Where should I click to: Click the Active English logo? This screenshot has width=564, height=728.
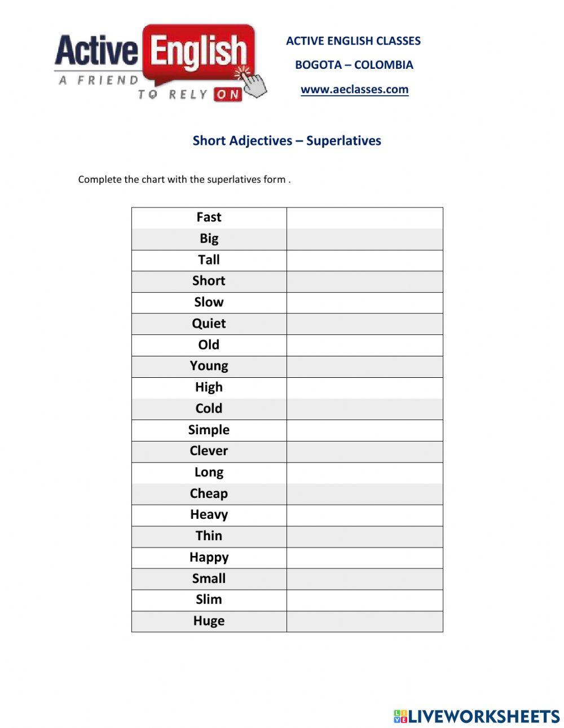tap(160, 63)
